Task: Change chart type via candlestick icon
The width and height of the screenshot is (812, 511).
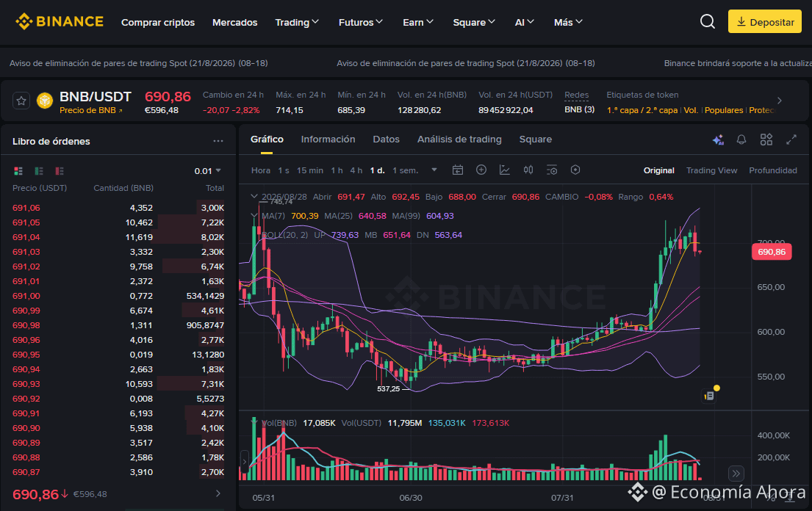Action: (x=528, y=170)
